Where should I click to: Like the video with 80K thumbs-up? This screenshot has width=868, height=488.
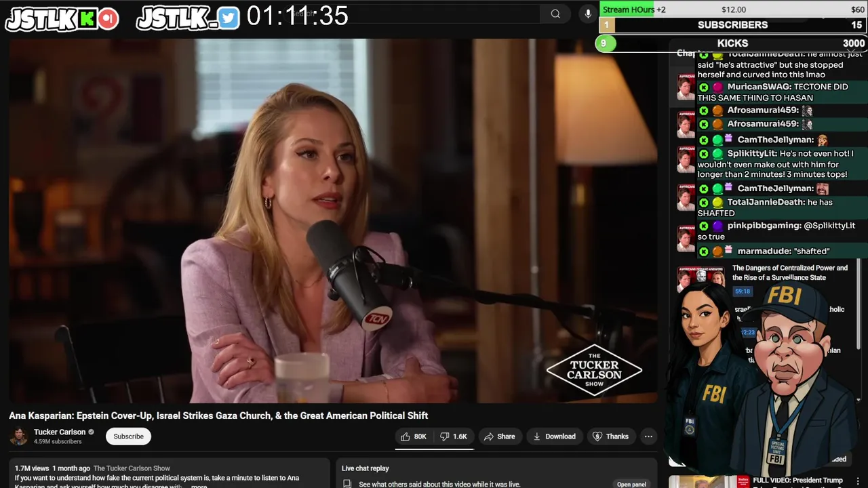tap(414, 436)
